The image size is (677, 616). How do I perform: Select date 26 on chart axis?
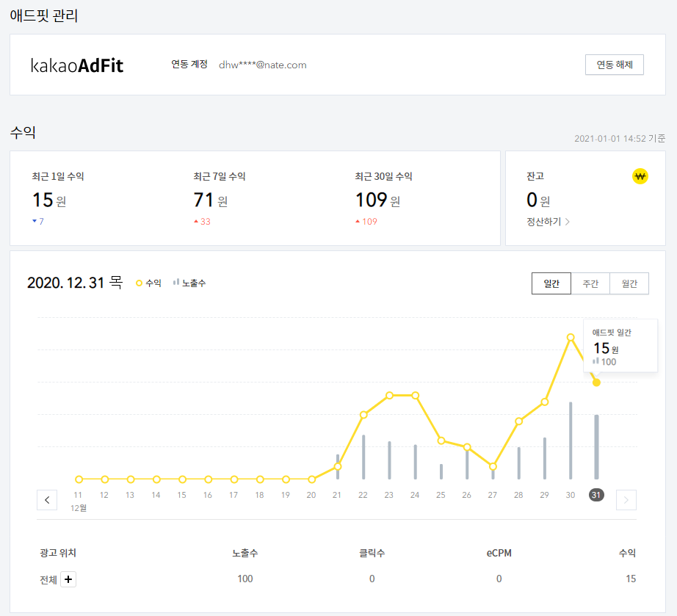tap(467, 495)
